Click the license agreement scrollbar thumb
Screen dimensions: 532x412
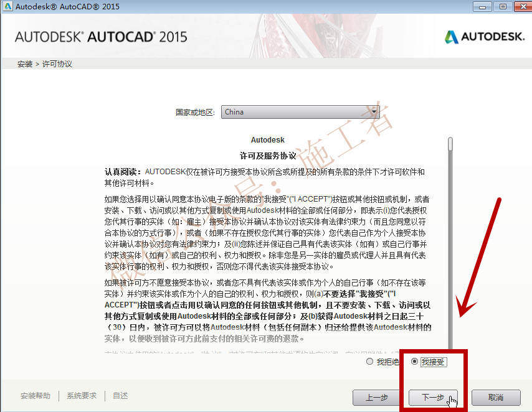pyautogui.click(x=450, y=144)
